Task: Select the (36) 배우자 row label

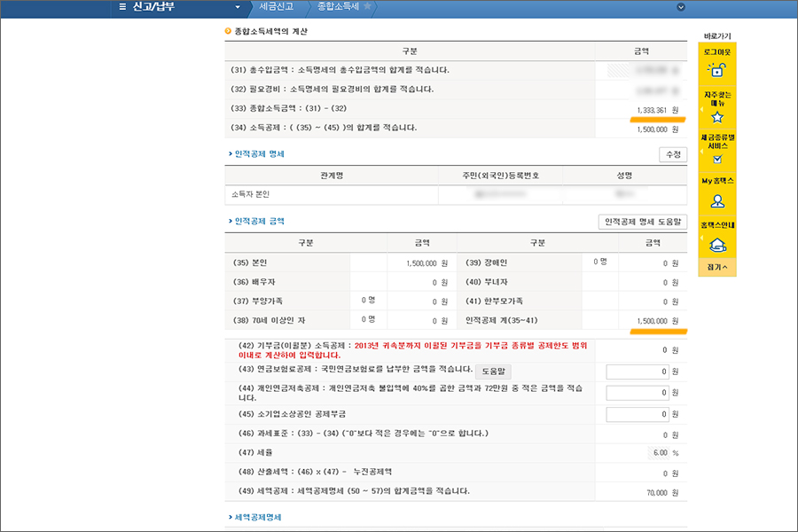Action: [254, 282]
